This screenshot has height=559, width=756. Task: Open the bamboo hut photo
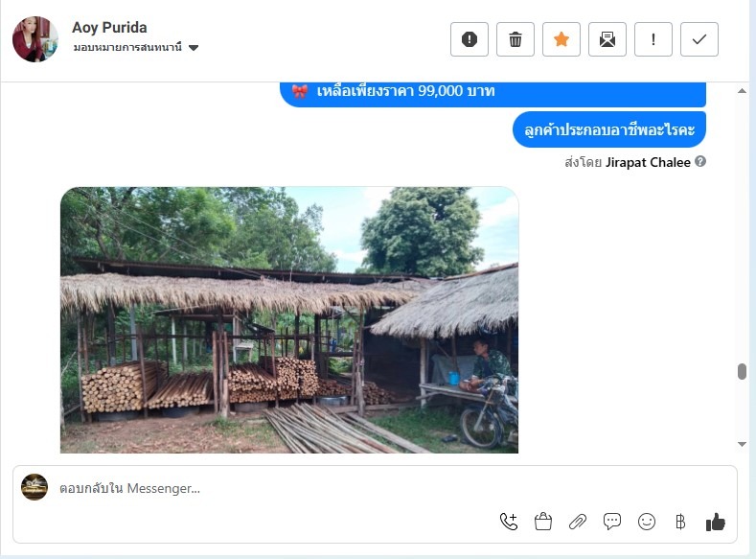pyautogui.click(x=289, y=320)
